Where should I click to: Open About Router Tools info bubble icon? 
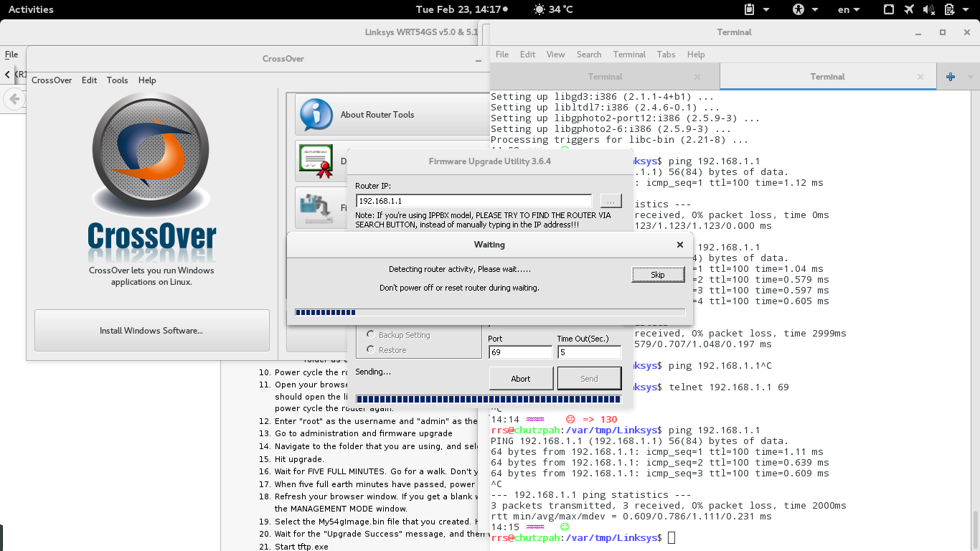[316, 114]
